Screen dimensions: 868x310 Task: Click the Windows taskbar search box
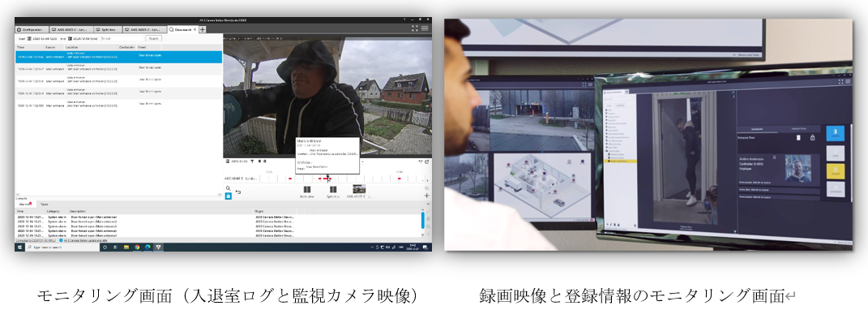tap(62, 248)
